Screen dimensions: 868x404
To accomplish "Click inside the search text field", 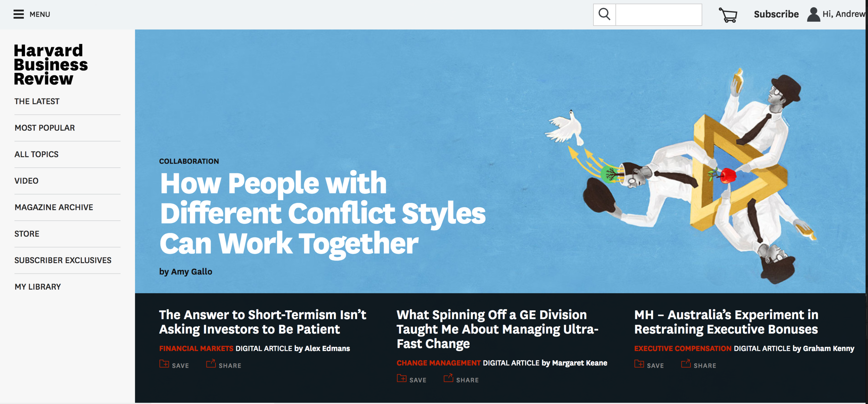I will coord(659,15).
